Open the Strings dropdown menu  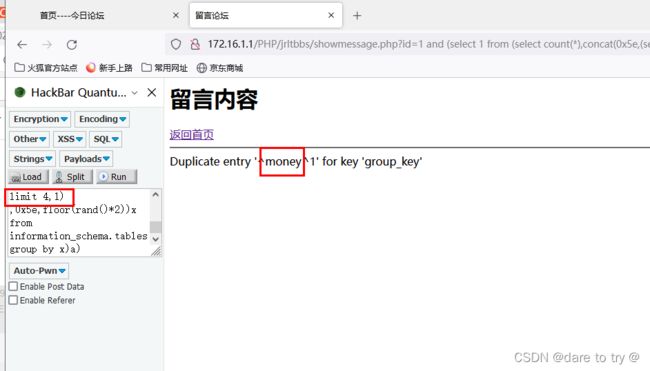pos(32,159)
